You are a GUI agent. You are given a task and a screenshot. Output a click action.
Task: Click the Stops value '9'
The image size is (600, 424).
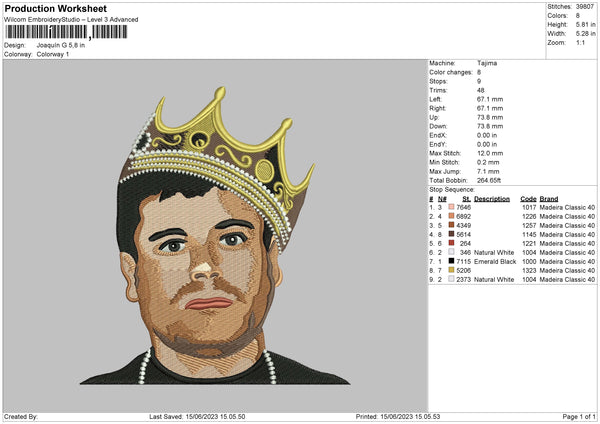[479, 81]
